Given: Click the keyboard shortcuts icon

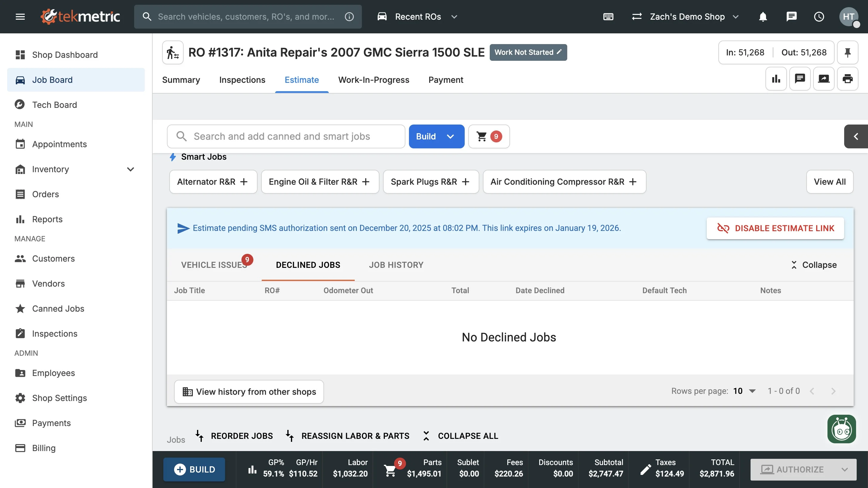Looking at the screenshot, I should 608,16.
